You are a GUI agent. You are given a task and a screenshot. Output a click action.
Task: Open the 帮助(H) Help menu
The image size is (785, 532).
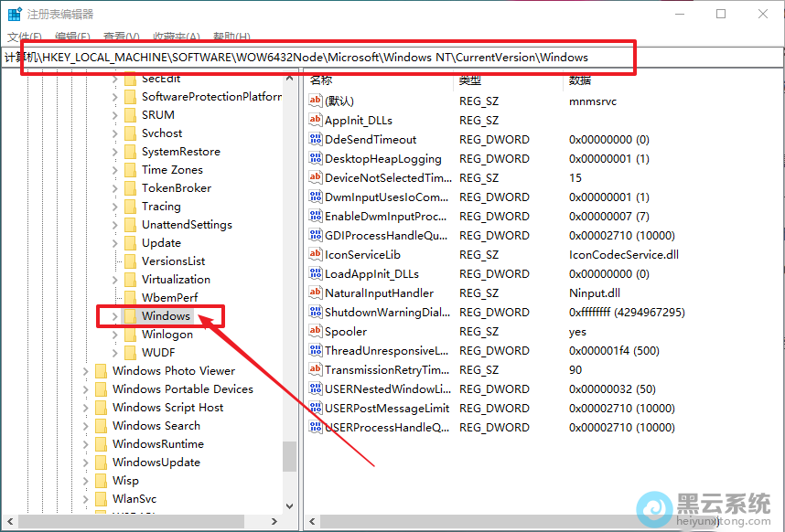[231, 37]
